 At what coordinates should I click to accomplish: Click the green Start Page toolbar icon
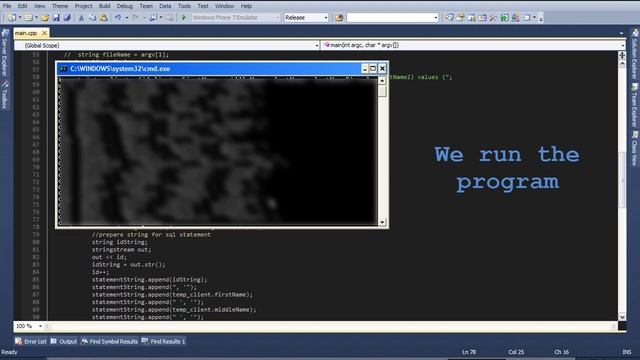coord(504,18)
